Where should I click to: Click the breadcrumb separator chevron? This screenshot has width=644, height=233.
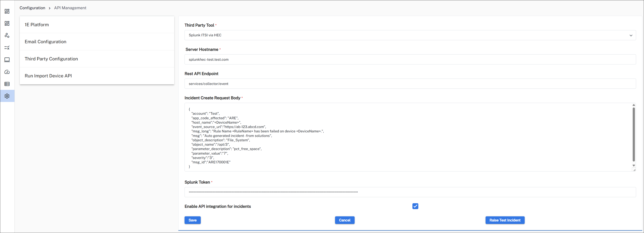click(x=50, y=8)
